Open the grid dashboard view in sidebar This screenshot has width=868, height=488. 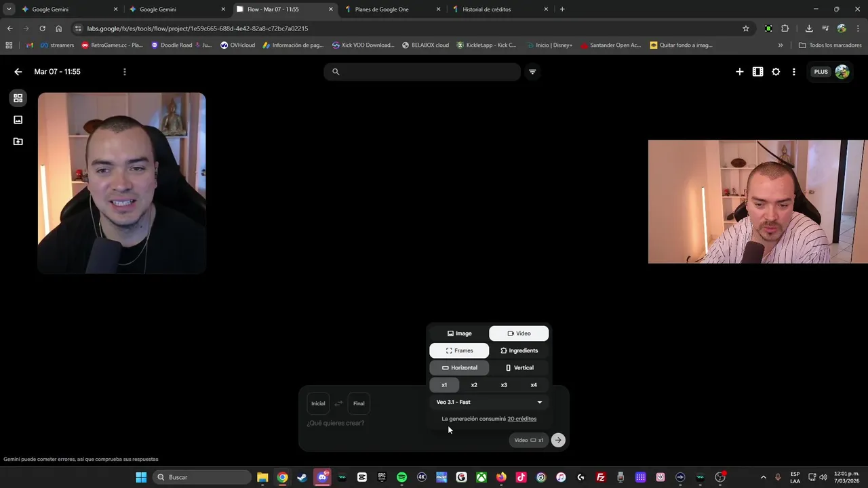18,98
